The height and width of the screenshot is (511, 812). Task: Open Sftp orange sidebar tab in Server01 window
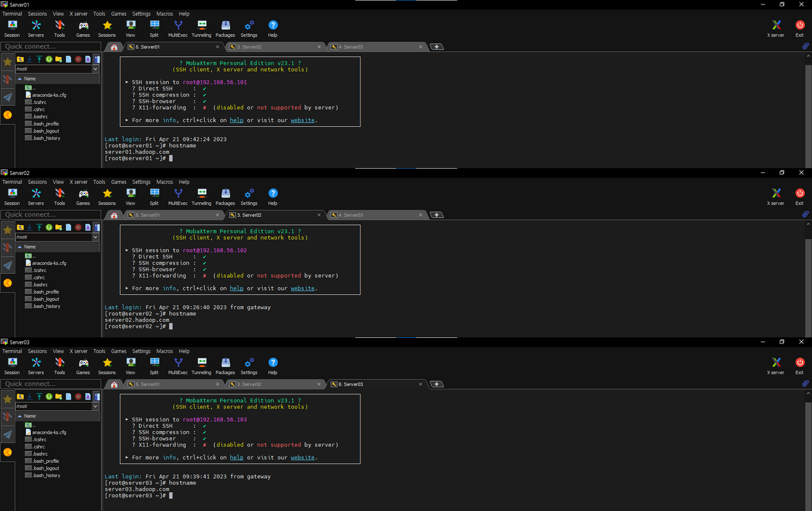[x=8, y=115]
